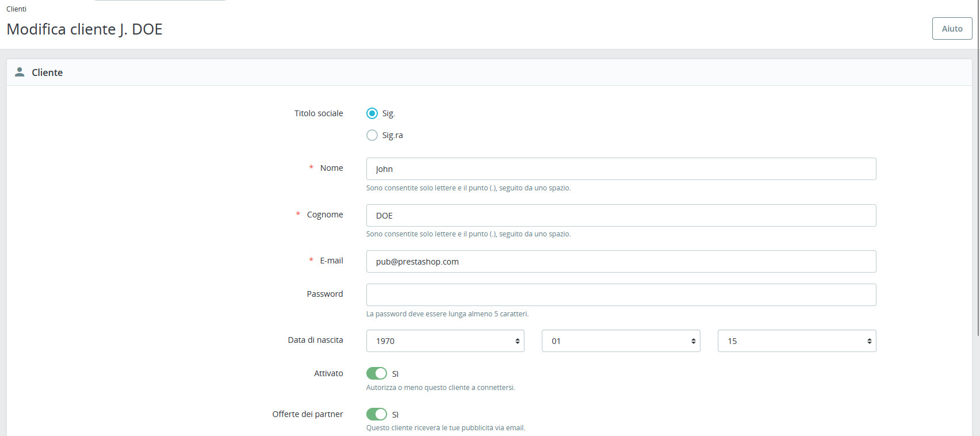This screenshot has height=436, width=980.
Task: Click the text 'Autorizza o meno questo cliente a connettersi.'
Action: (x=441, y=388)
